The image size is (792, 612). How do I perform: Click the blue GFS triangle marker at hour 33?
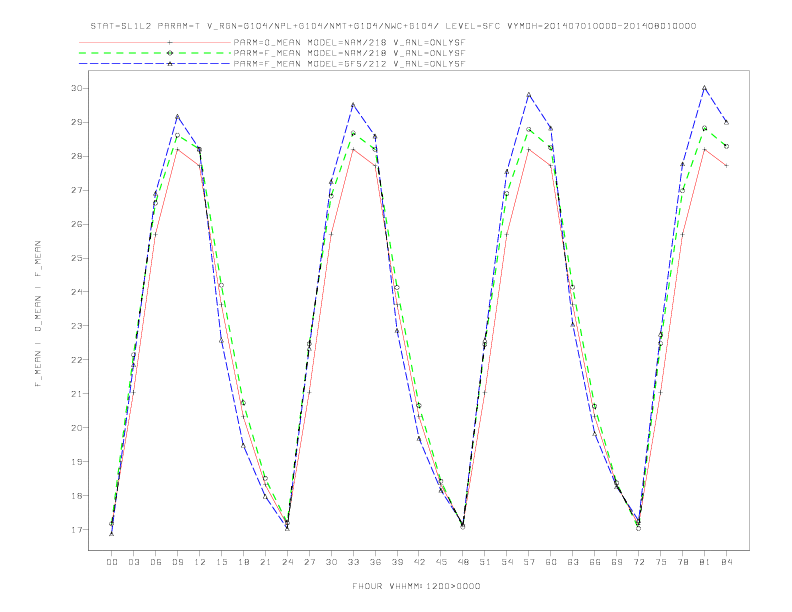[x=353, y=105]
